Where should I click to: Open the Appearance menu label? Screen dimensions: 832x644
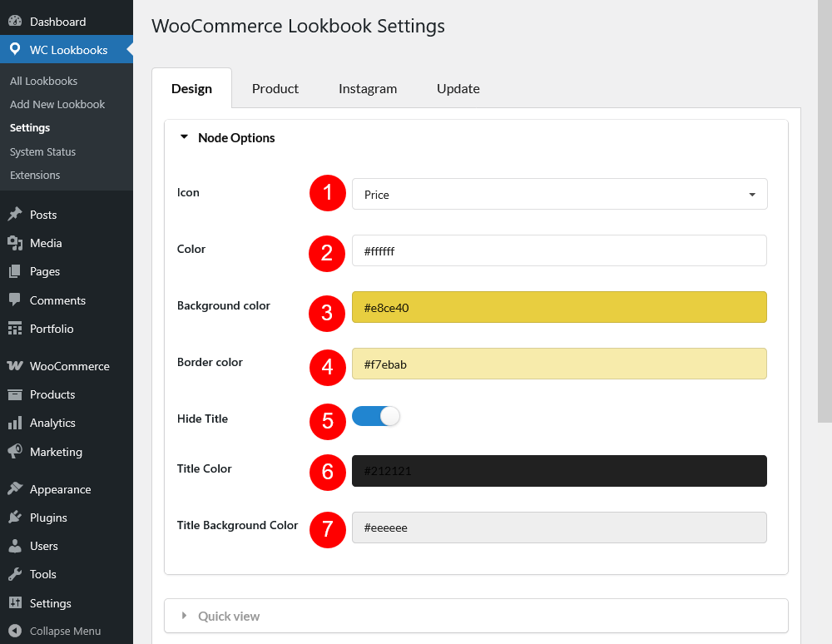click(61, 489)
